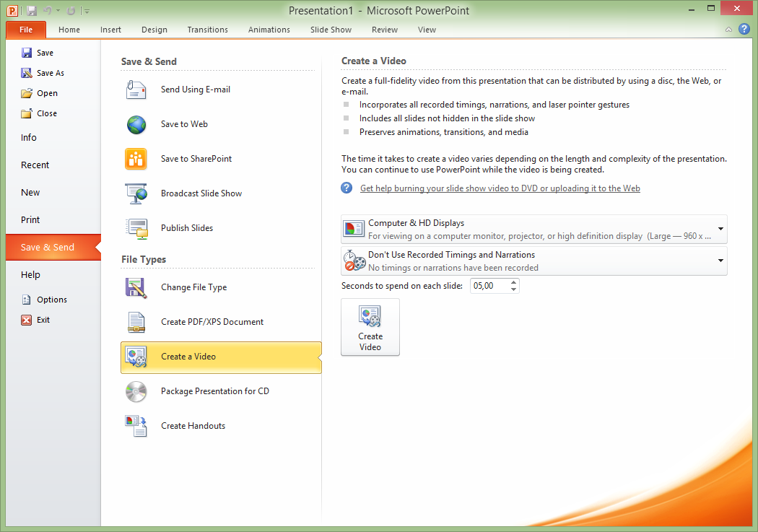Select Recent in the backstage menu
The height and width of the screenshot is (532, 758).
coord(35,165)
